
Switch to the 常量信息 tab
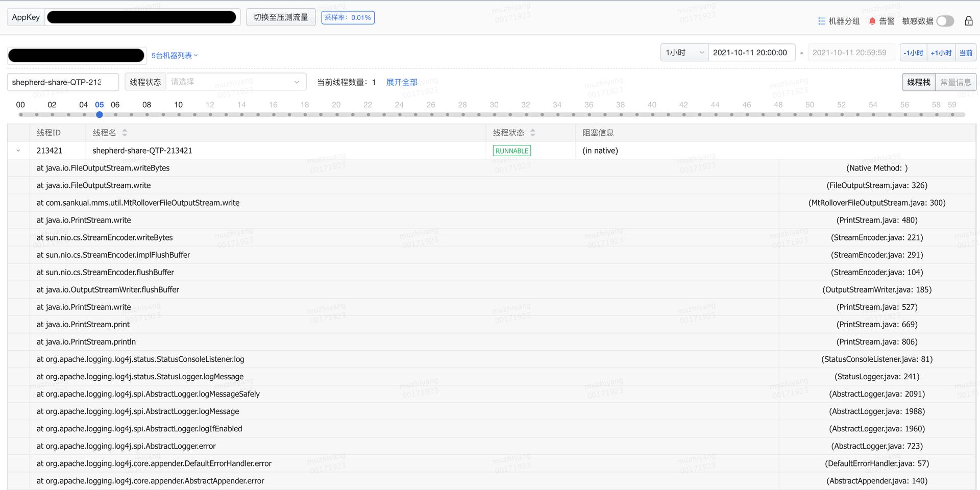click(955, 82)
